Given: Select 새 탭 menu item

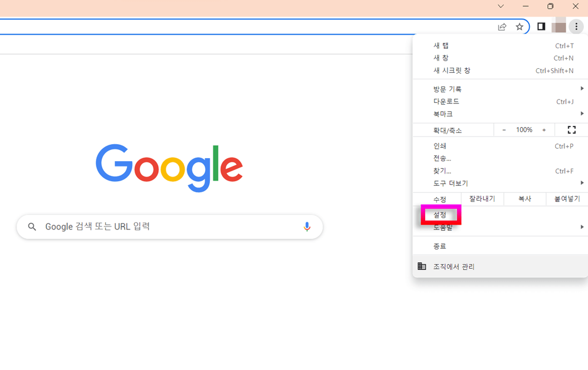Looking at the screenshot, I should pyautogui.click(x=500, y=45).
